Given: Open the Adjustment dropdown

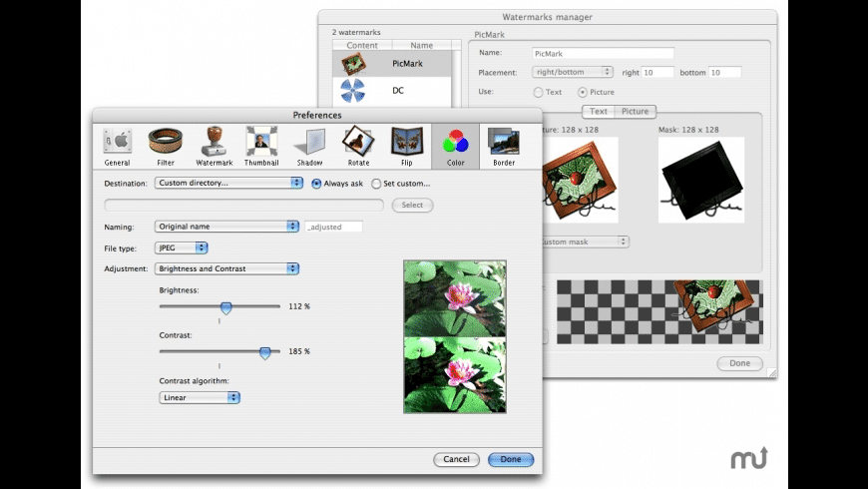Looking at the screenshot, I should coord(226,268).
